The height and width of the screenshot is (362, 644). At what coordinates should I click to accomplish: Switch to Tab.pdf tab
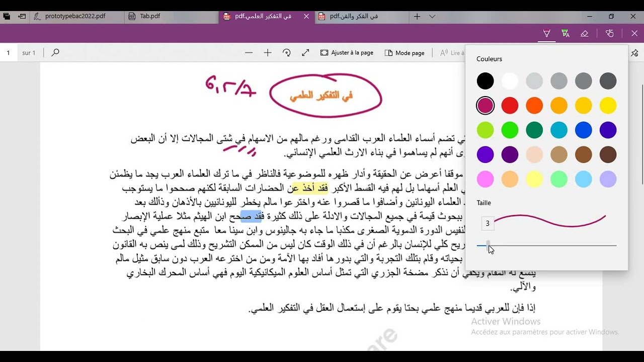[x=150, y=16]
